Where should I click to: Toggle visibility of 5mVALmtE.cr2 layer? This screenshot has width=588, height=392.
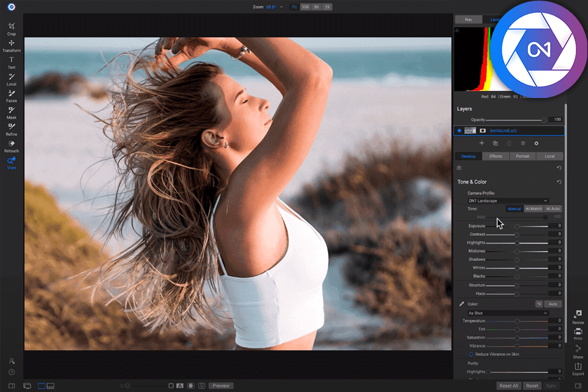click(x=459, y=130)
